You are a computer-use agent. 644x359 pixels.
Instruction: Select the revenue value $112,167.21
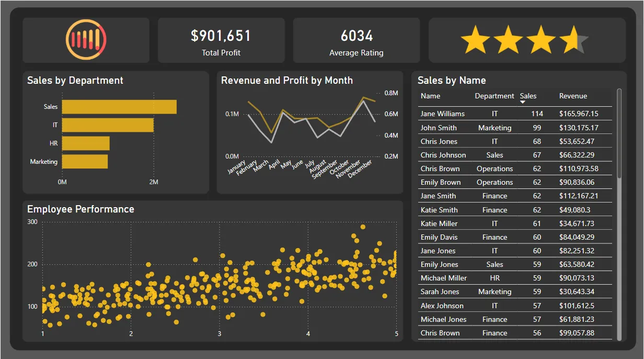[579, 196]
